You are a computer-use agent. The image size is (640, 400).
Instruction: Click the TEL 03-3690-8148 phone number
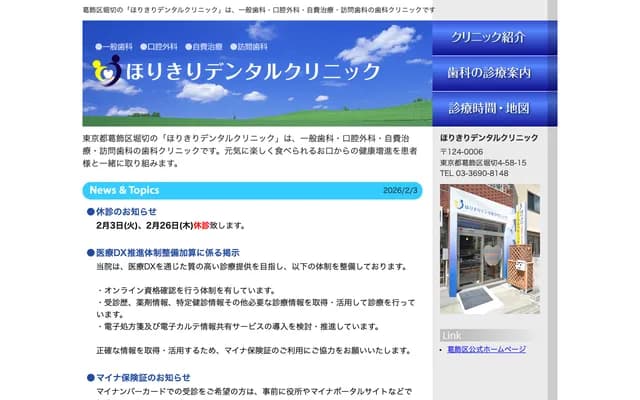coord(474,173)
